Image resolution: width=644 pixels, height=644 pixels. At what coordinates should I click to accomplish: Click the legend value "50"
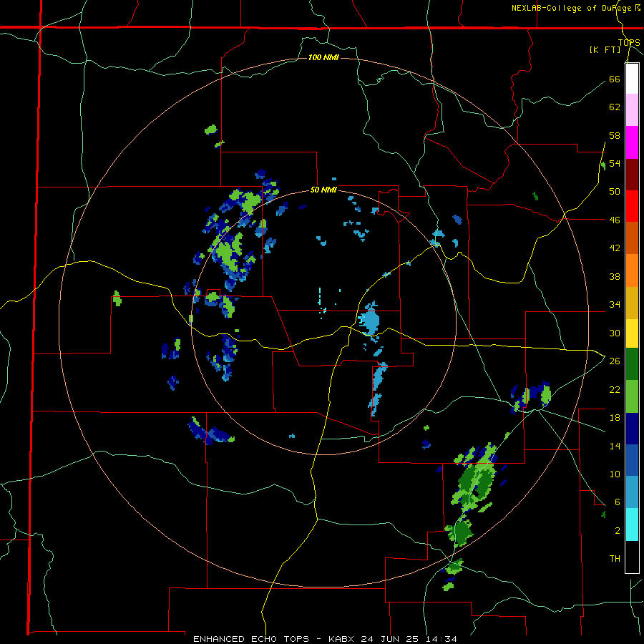(615, 192)
